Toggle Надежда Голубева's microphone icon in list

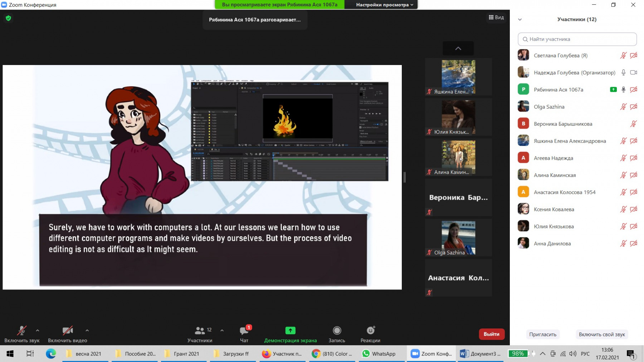coord(623,73)
